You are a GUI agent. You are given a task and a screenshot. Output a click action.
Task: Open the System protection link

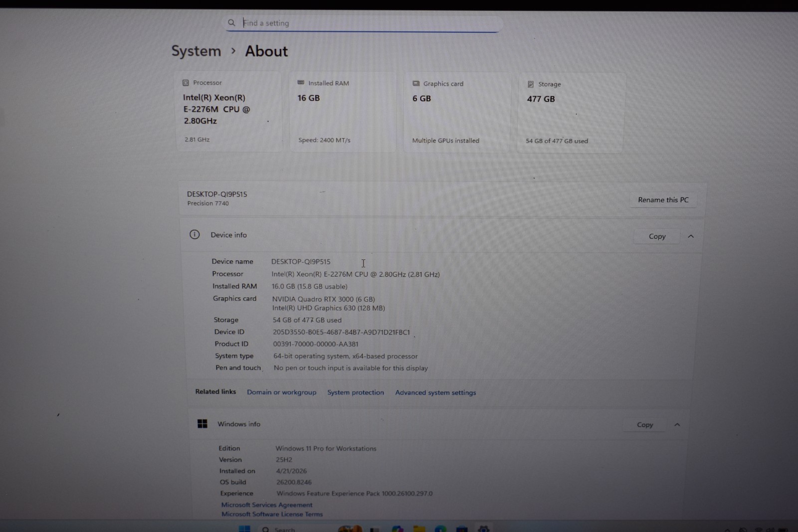coord(356,392)
